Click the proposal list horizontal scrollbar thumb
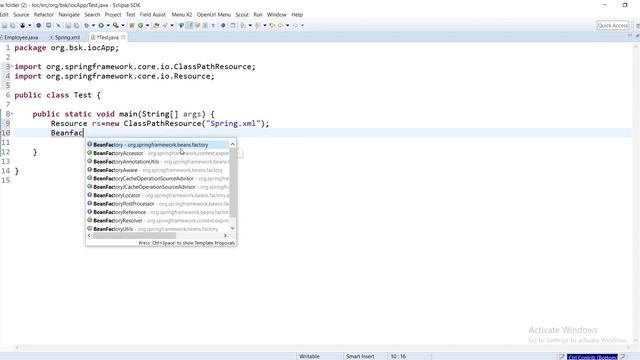The image size is (640, 360). [134, 236]
